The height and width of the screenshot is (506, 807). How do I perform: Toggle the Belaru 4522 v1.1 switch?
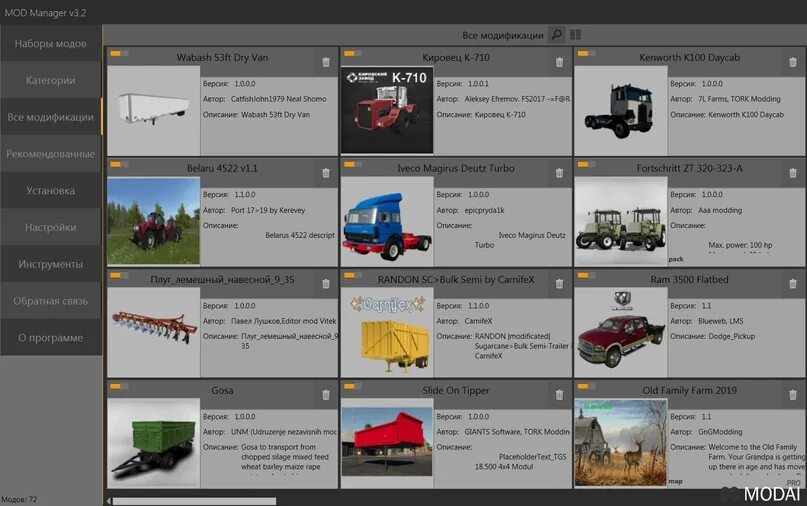coord(119,164)
